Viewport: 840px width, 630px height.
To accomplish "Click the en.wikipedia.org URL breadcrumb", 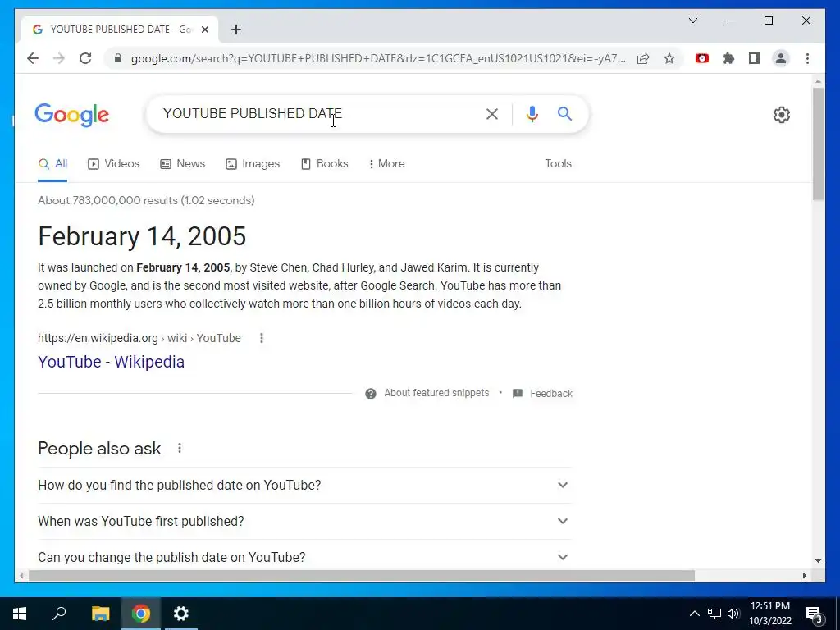I will (x=139, y=338).
